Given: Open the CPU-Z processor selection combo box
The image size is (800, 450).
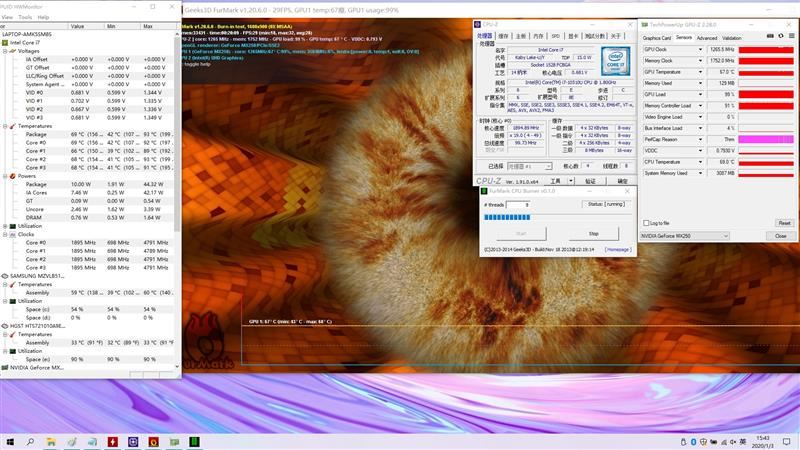Looking at the screenshot, I should [x=530, y=166].
